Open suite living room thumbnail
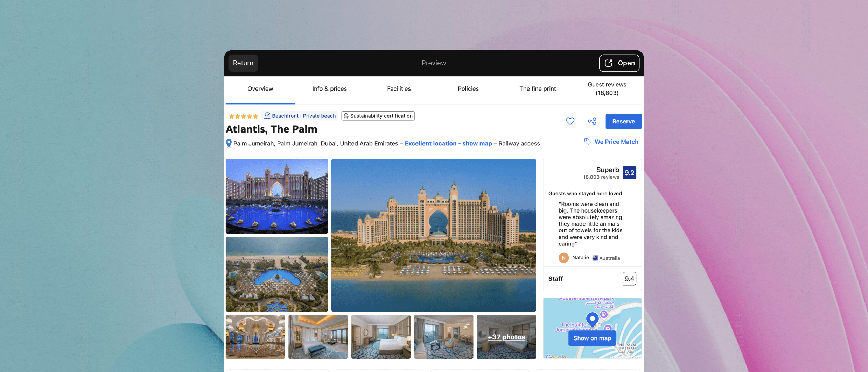The width and height of the screenshot is (868, 372). [444, 337]
